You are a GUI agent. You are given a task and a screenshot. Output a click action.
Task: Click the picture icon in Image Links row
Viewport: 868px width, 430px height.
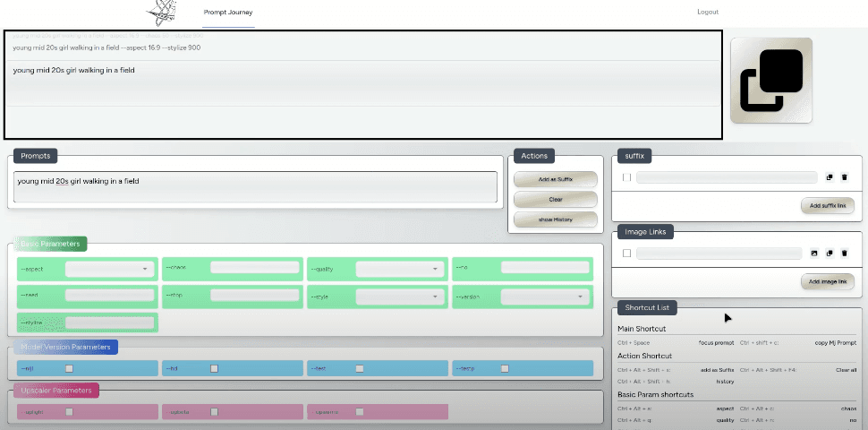(814, 254)
